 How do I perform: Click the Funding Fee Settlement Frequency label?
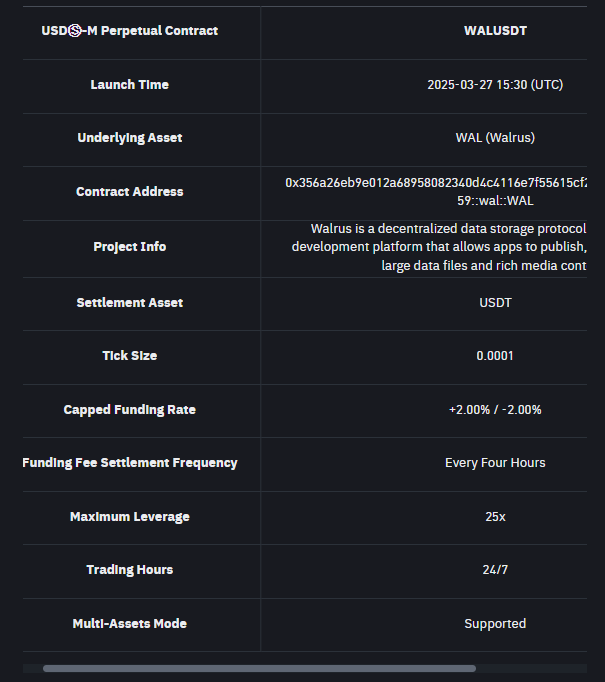(130, 463)
